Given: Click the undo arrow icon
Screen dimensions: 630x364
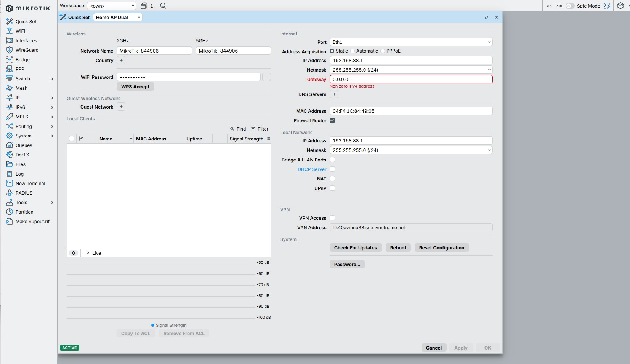Looking at the screenshot, I should [x=549, y=6].
